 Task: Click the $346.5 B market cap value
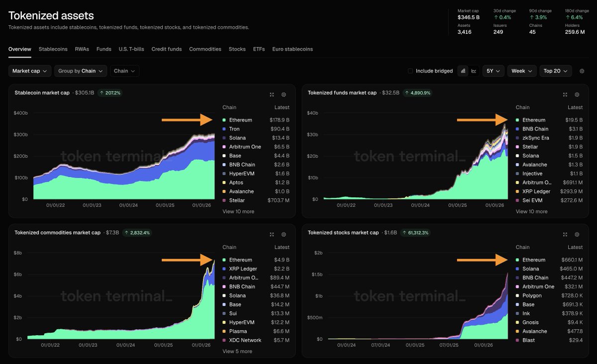pyautogui.click(x=469, y=17)
